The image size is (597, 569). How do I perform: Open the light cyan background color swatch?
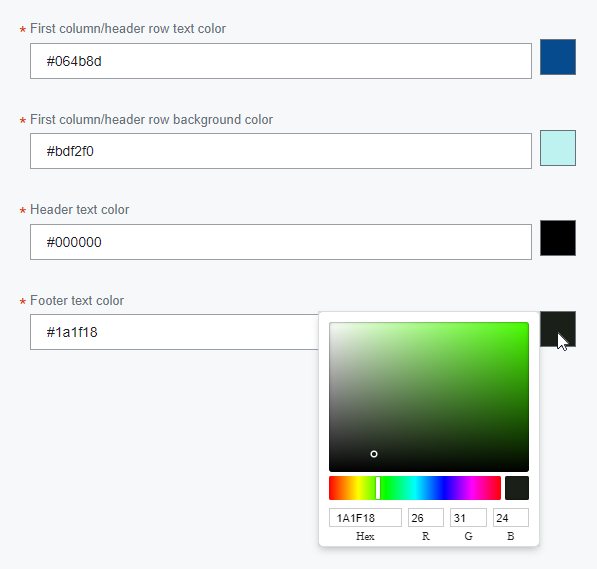[x=558, y=148]
